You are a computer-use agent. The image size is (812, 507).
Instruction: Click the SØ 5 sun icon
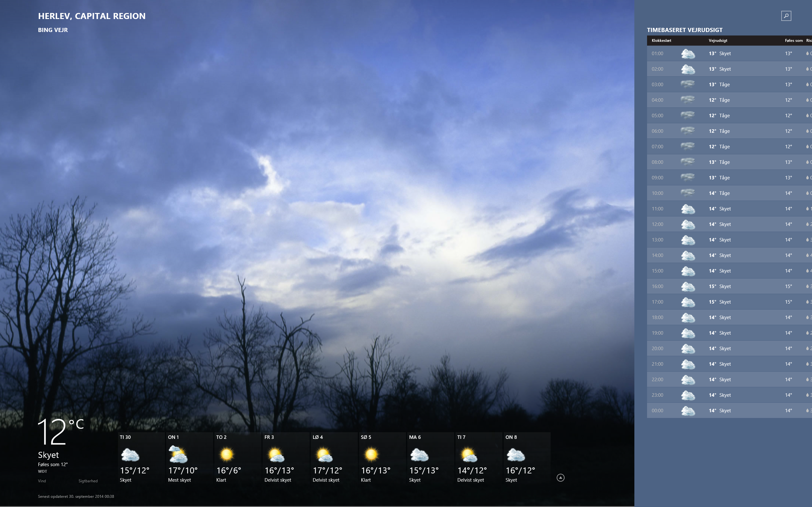(x=371, y=454)
